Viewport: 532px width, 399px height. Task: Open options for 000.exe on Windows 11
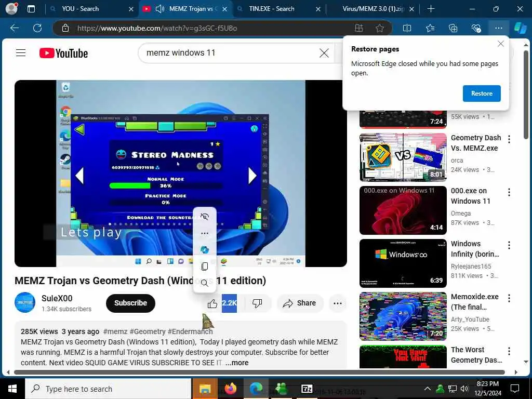coord(509,192)
